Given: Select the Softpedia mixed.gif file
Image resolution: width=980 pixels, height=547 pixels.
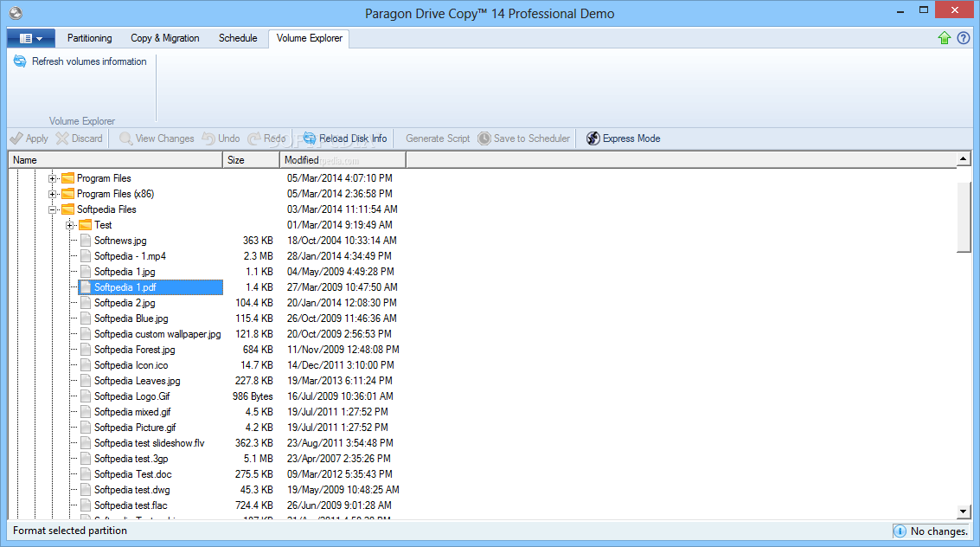Looking at the screenshot, I should 132,412.
